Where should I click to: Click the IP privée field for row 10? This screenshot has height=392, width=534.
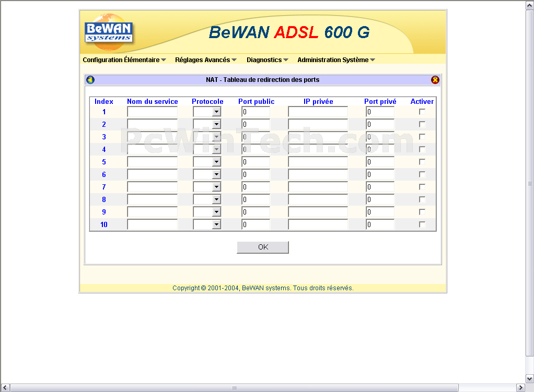point(318,224)
